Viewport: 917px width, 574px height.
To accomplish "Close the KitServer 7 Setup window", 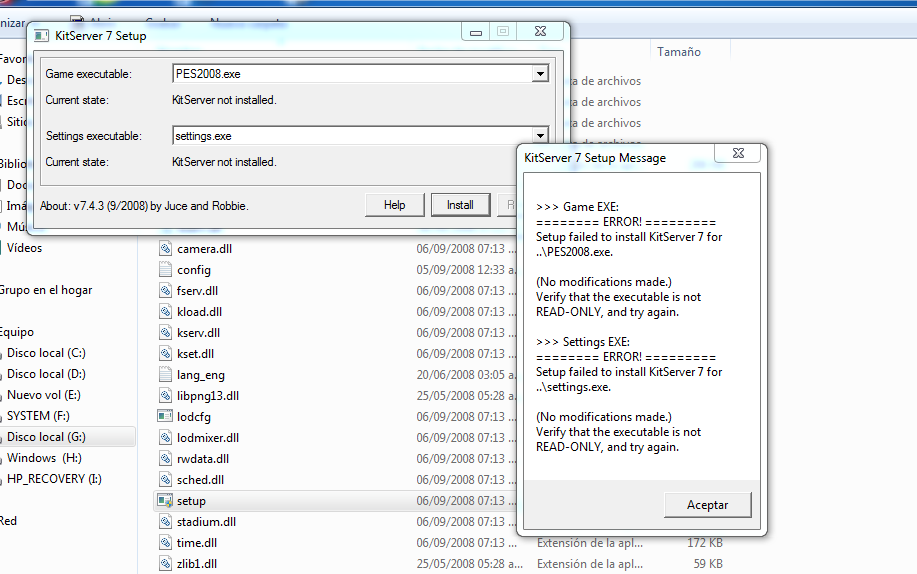I will click(540, 32).
